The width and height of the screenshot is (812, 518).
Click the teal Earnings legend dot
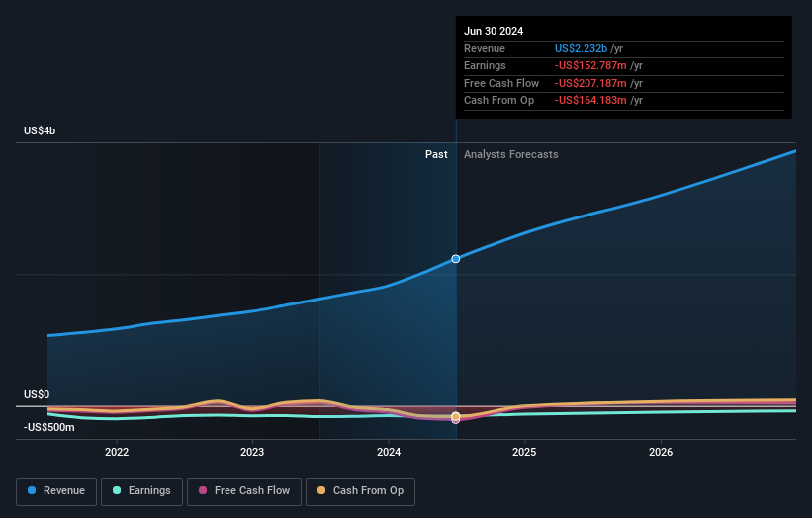point(117,490)
